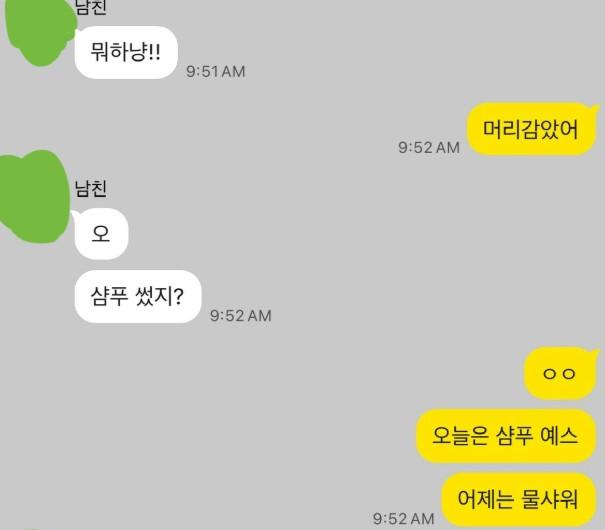This screenshot has width=605, height=530.
Task: Tap the 오 white message bubble
Action: 101,233
